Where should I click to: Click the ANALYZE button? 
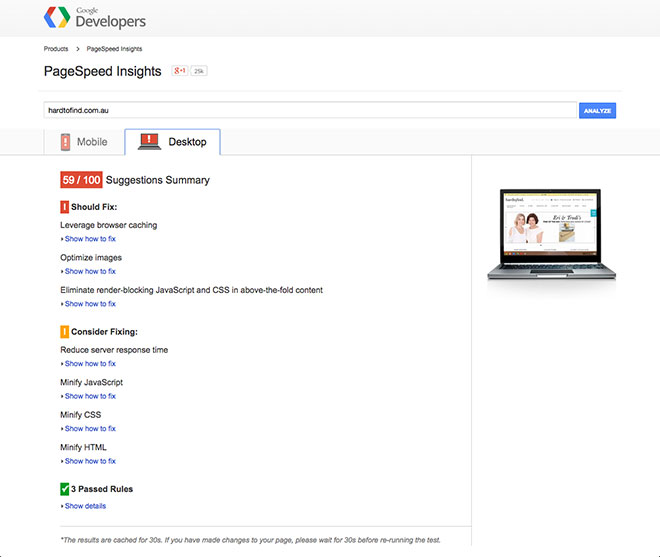tap(597, 111)
